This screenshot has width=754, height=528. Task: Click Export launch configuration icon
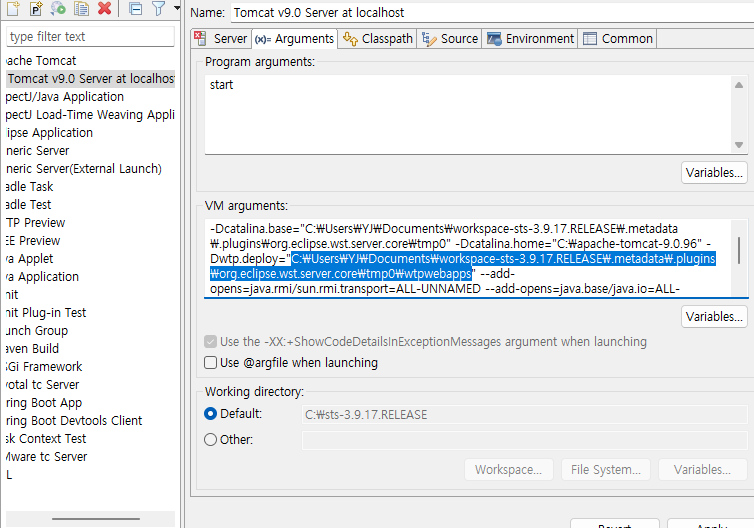pos(59,8)
